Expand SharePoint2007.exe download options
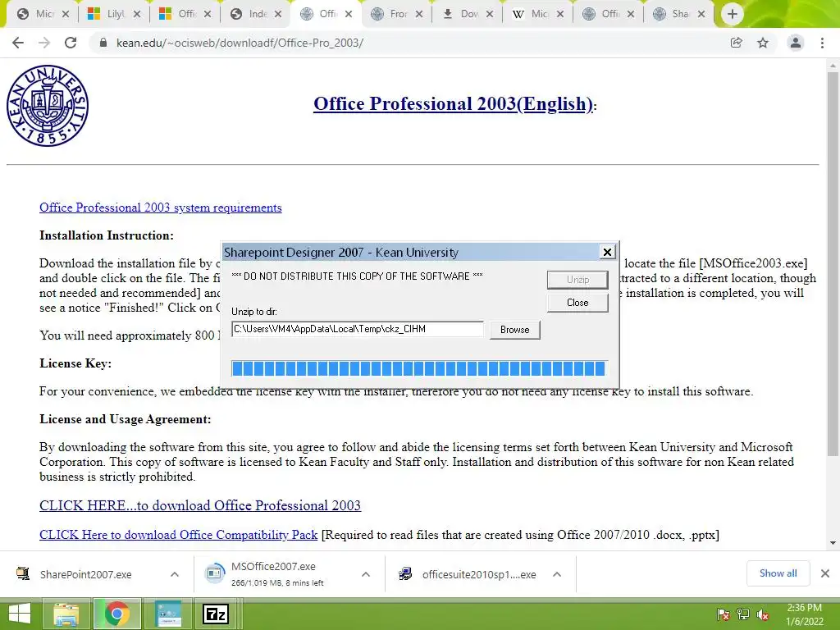Viewport: 840px width, 630px height. pyautogui.click(x=175, y=574)
